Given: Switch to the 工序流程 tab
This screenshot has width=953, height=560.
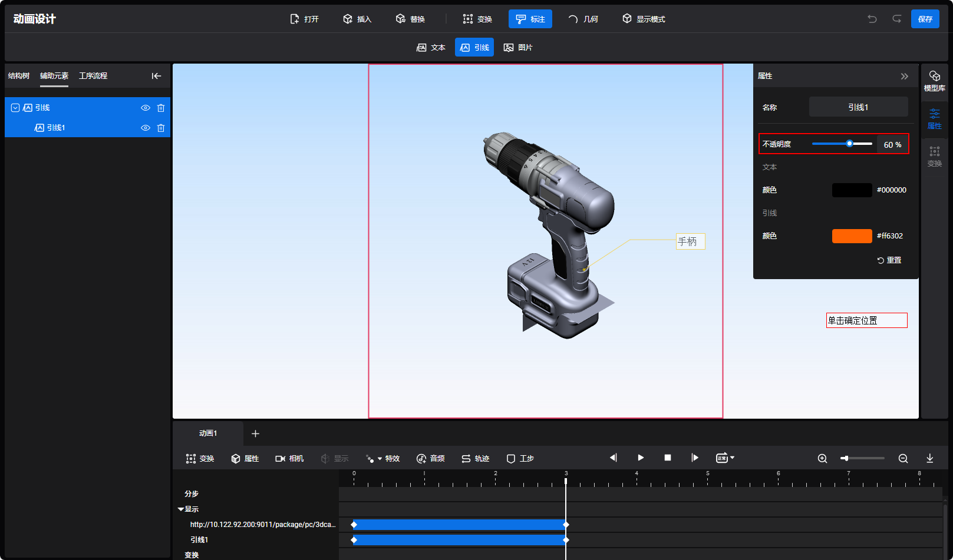Looking at the screenshot, I should click(93, 76).
